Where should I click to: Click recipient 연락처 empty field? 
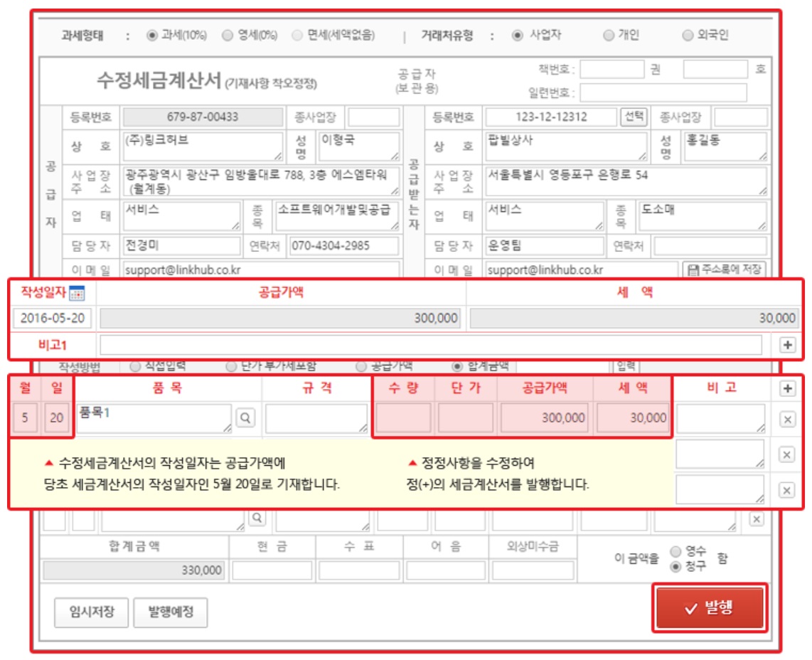710,245
